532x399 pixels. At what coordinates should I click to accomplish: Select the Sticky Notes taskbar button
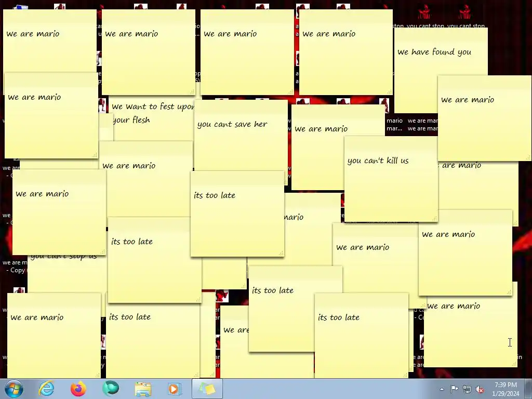coord(207,389)
